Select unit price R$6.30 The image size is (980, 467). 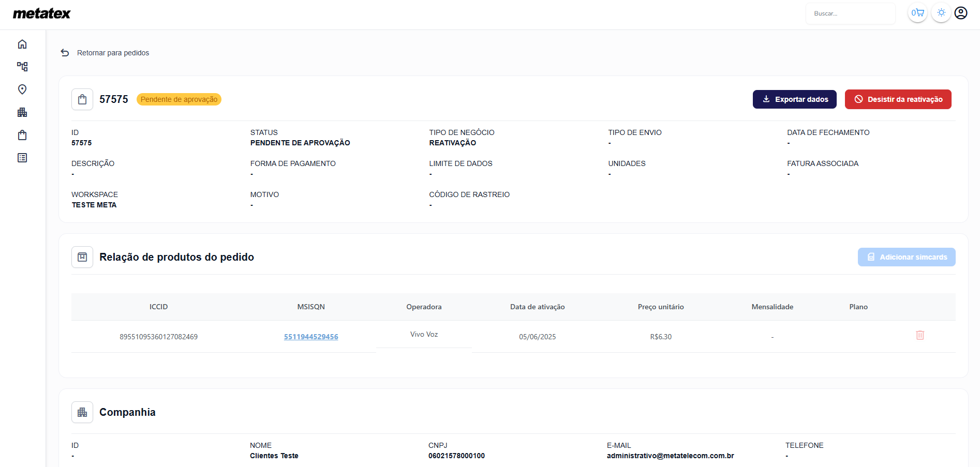coord(661,337)
